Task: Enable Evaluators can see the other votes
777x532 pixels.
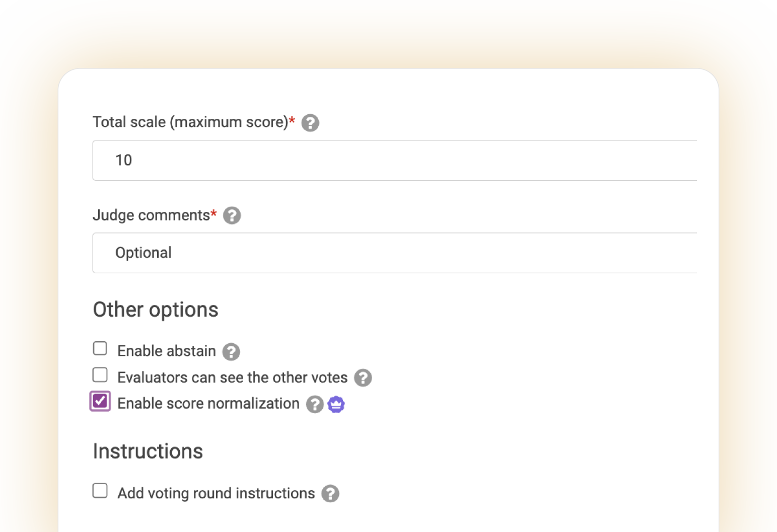Action: [x=100, y=374]
